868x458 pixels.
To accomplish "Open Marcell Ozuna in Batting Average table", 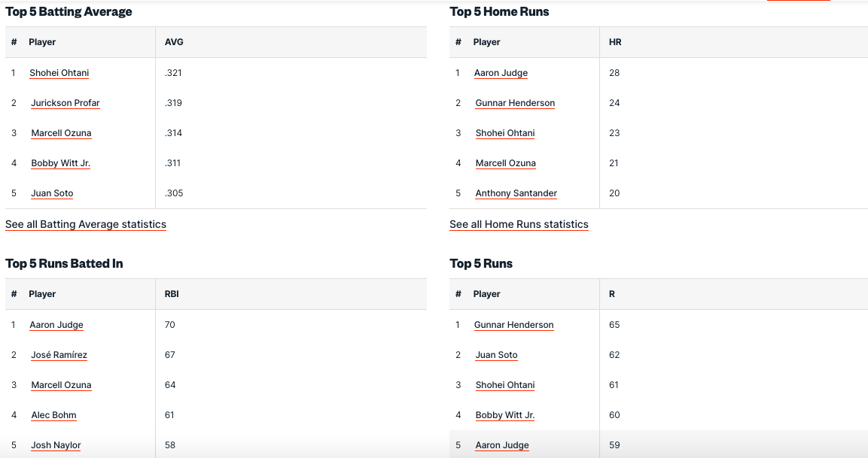I will click(x=62, y=133).
